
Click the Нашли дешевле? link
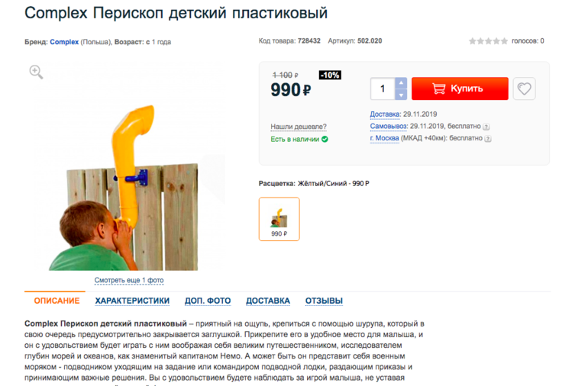click(299, 127)
